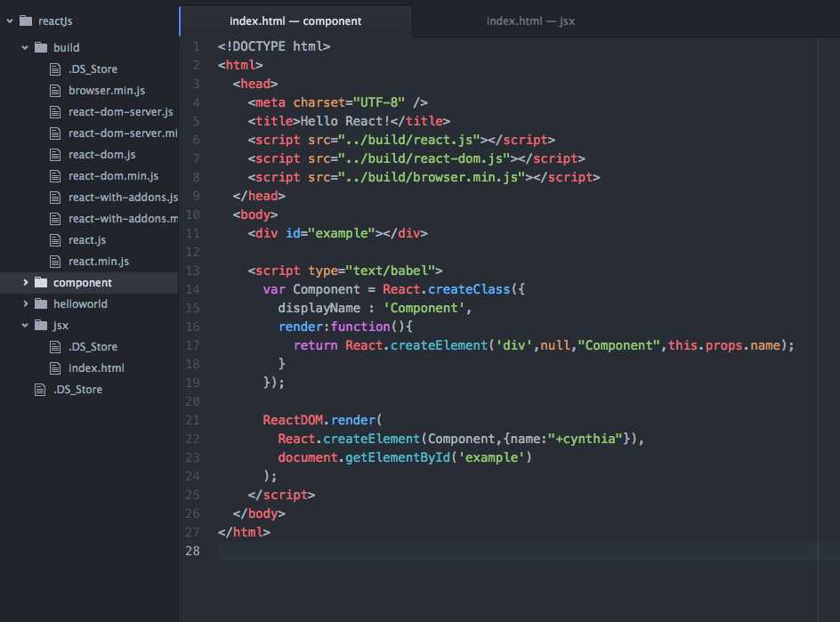
Task: Click file icon beside react-dom.js
Action: [x=55, y=155]
